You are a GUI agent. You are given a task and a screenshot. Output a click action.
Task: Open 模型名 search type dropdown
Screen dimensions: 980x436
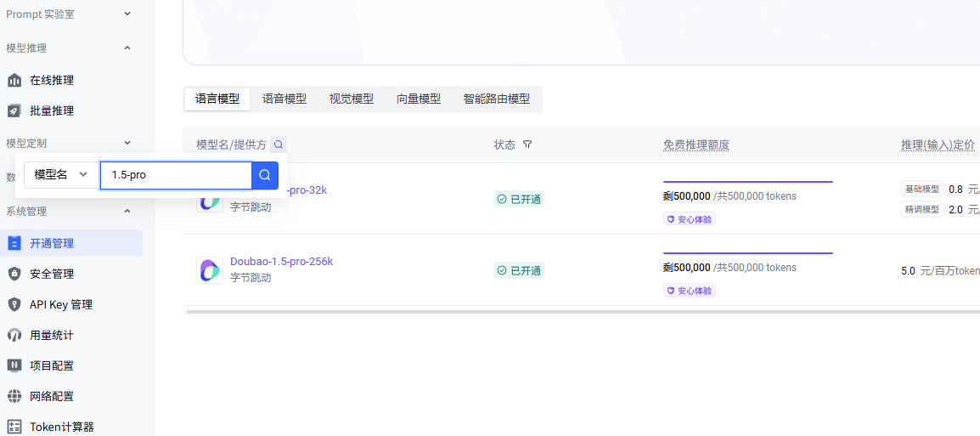[61, 175]
